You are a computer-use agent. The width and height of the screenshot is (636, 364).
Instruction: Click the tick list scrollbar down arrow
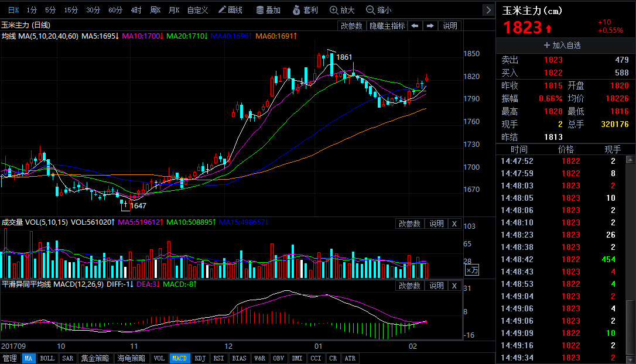[630, 359]
